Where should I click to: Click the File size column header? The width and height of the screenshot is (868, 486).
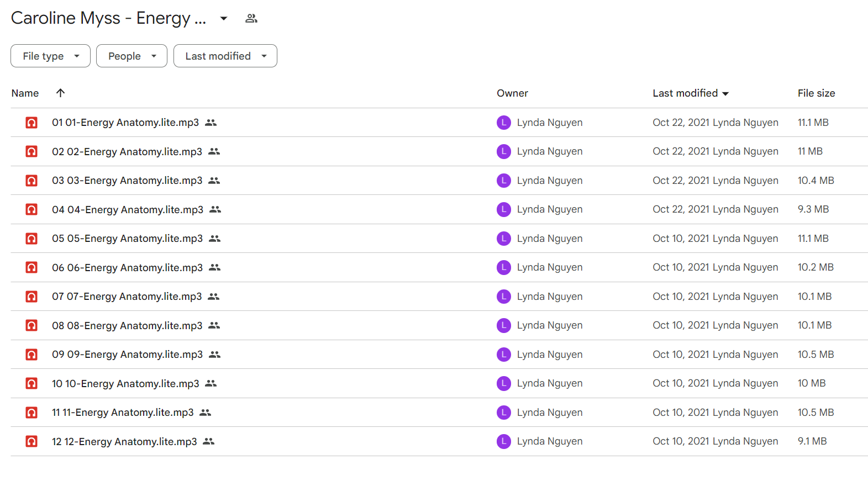(816, 93)
